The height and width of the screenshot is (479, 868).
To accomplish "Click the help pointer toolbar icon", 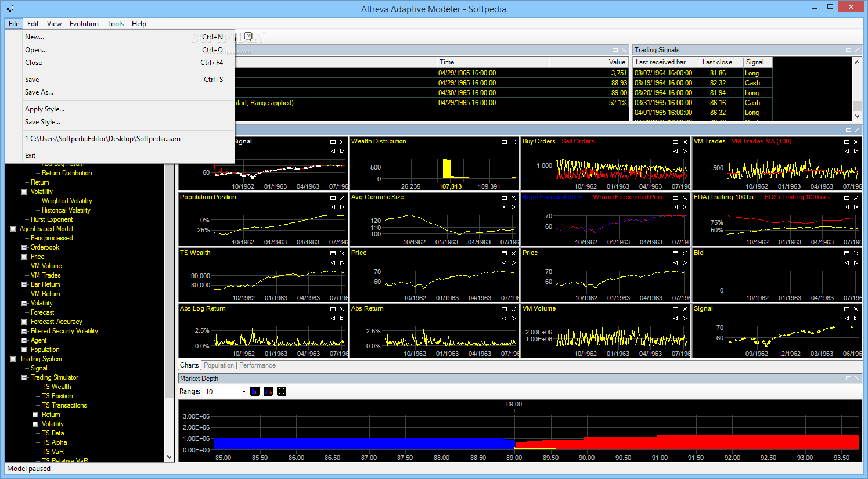I will pos(248,37).
